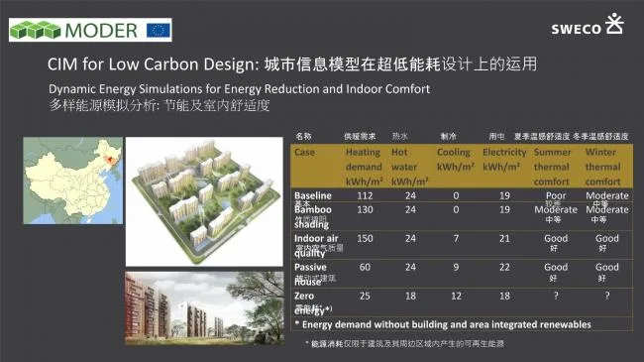The width and height of the screenshot is (644, 362).
Task: Click the 'Hot water' column header
Action: (x=409, y=167)
